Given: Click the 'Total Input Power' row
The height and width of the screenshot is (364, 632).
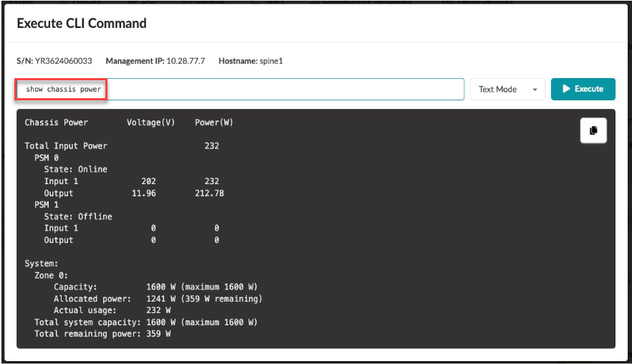Looking at the screenshot, I should pos(122,146).
